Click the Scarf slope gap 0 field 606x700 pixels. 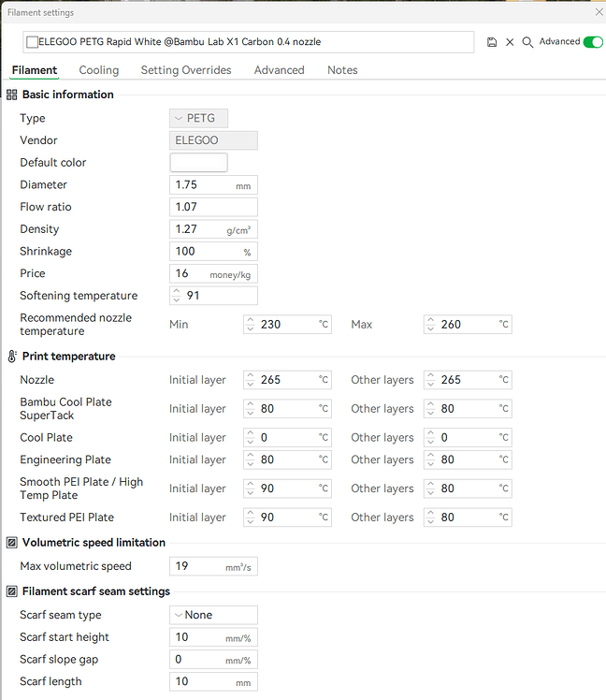[213, 660]
